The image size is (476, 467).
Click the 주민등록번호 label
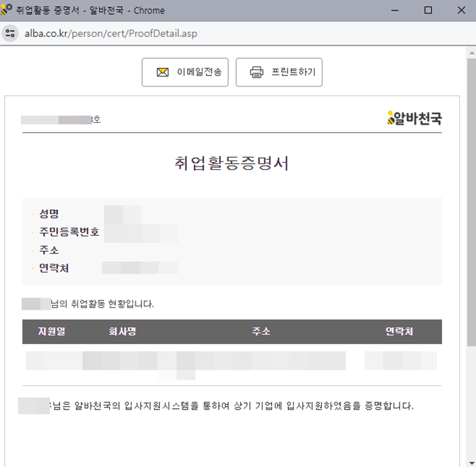point(69,232)
